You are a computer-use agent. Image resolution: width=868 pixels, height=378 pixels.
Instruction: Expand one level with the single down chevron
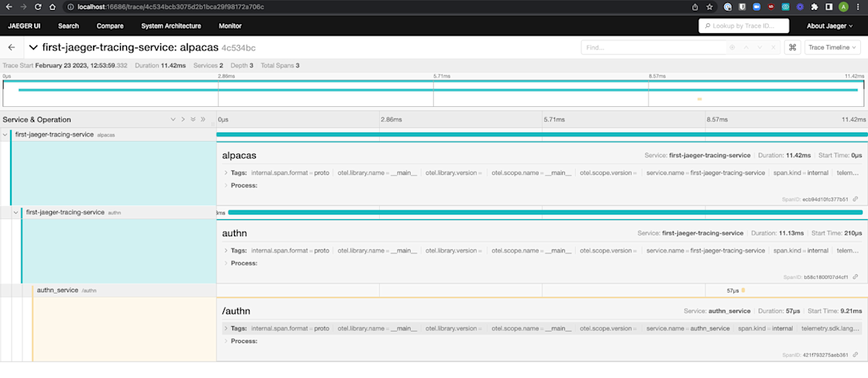pos(173,119)
